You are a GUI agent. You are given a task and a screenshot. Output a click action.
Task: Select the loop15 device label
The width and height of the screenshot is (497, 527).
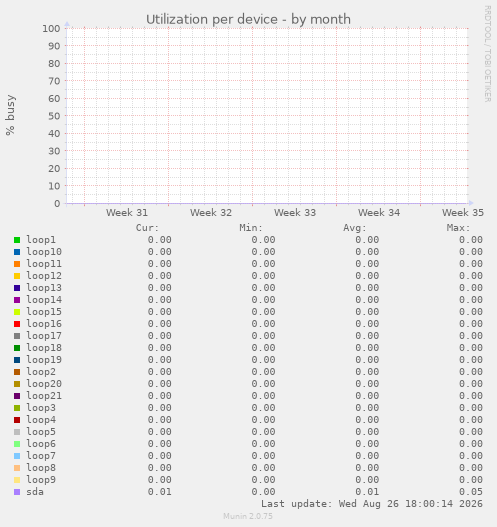point(44,312)
